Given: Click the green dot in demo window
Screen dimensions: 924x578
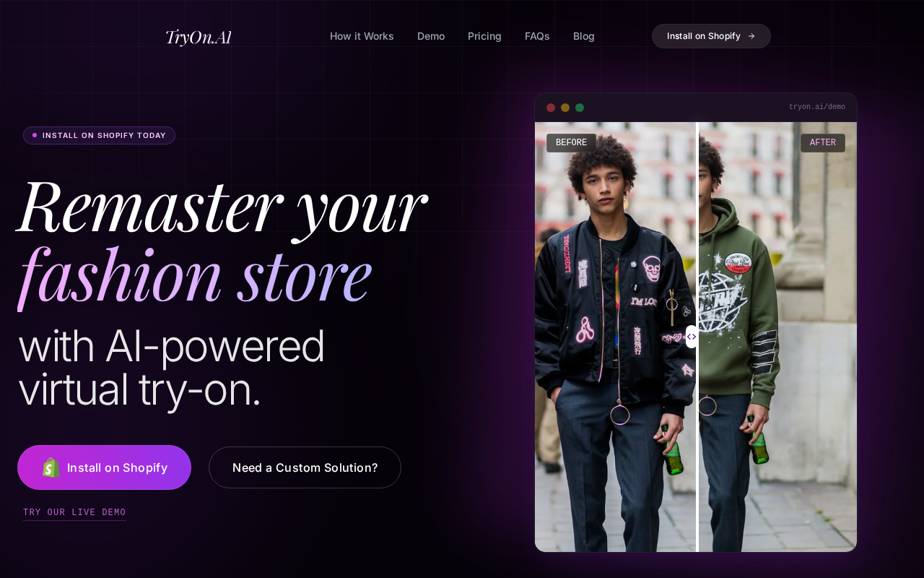Looking at the screenshot, I should 580,108.
